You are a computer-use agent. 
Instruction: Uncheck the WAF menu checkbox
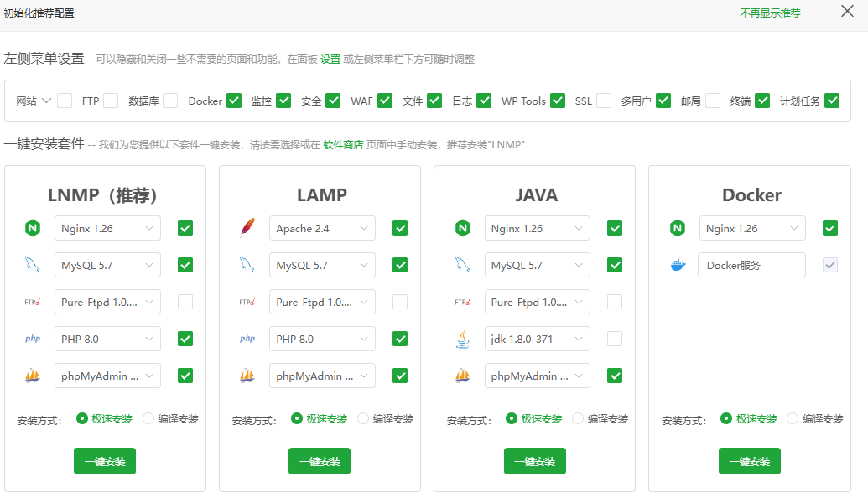point(385,101)
